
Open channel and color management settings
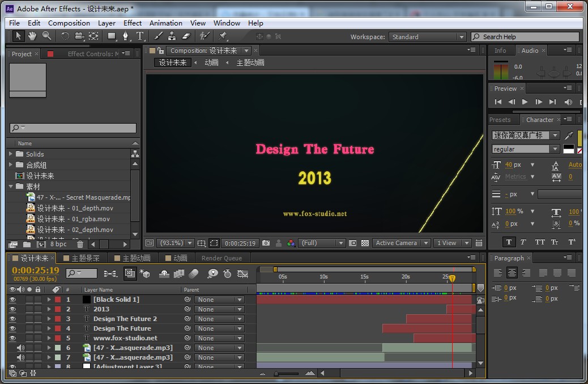[x=291, y=243]
